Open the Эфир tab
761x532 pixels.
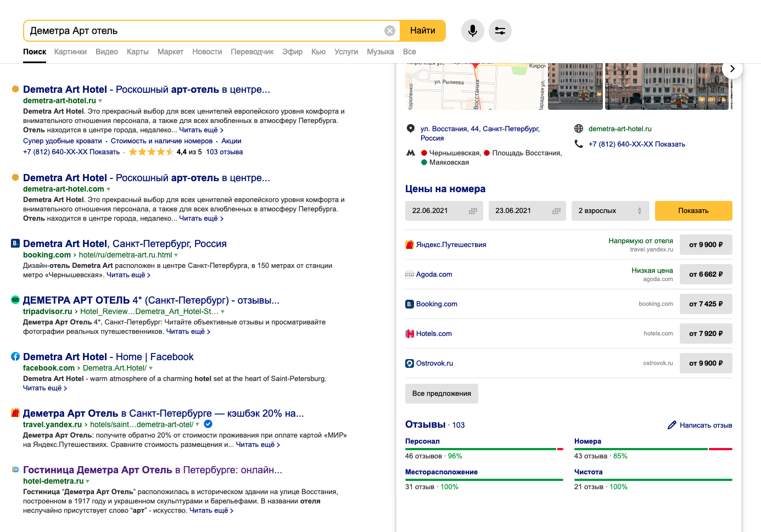tap(292, 52)
